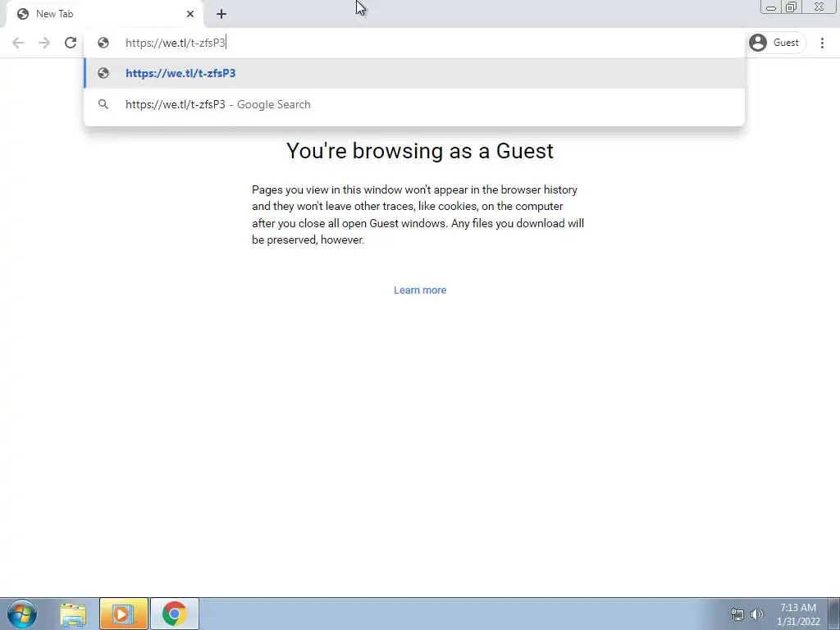This screenshot has height=630, width=840.
Task: Open the Windows Start menu
Action: (22, 614)
